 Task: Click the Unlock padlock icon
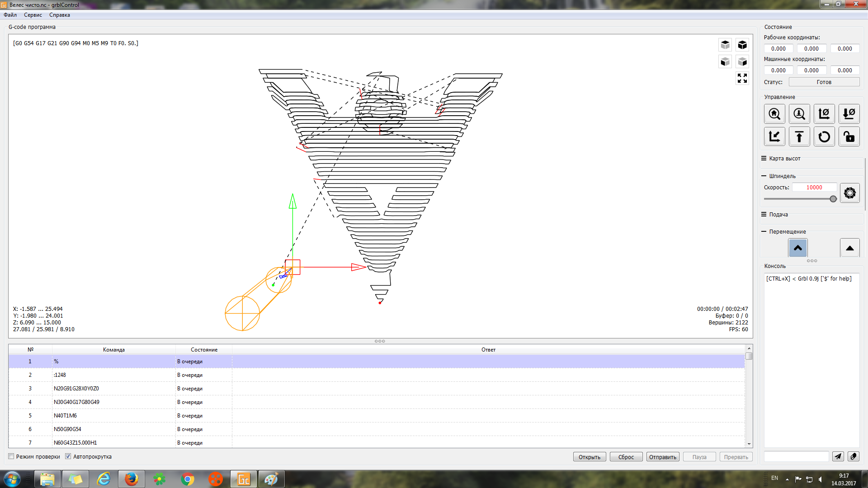pyautogui.click(x=849, y=136)
